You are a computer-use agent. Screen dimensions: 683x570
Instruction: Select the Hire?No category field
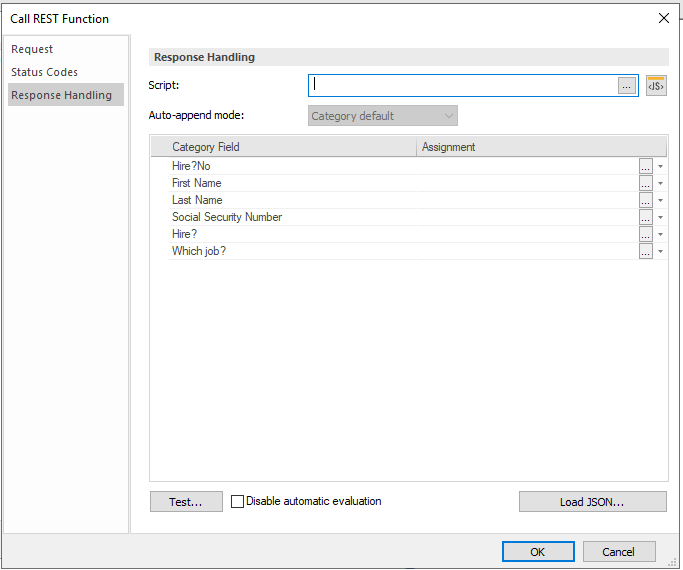pyautogui.click(x=191, y=166)
